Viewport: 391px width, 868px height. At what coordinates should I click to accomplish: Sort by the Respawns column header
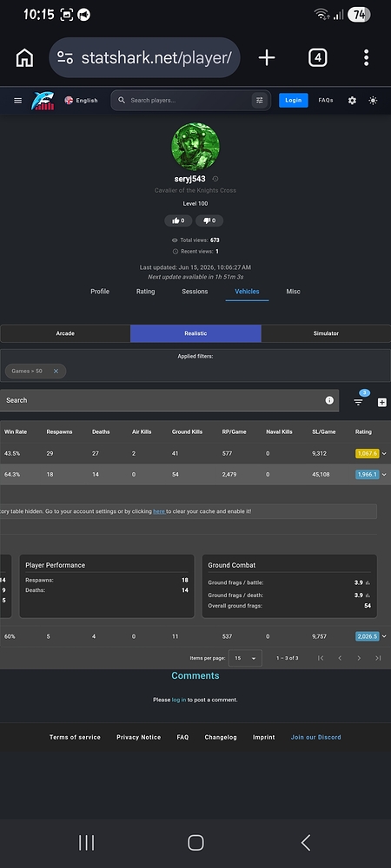[x=59, y=431]
